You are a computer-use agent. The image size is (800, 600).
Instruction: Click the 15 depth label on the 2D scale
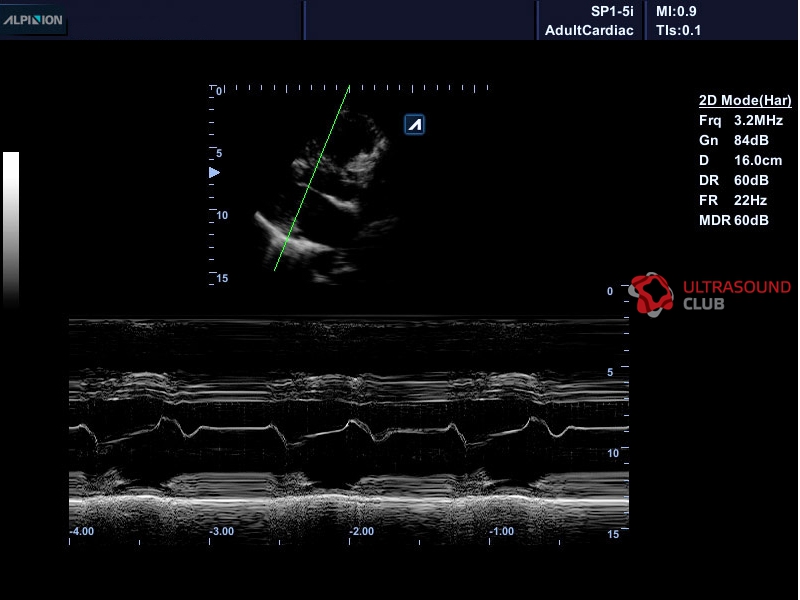222,278
